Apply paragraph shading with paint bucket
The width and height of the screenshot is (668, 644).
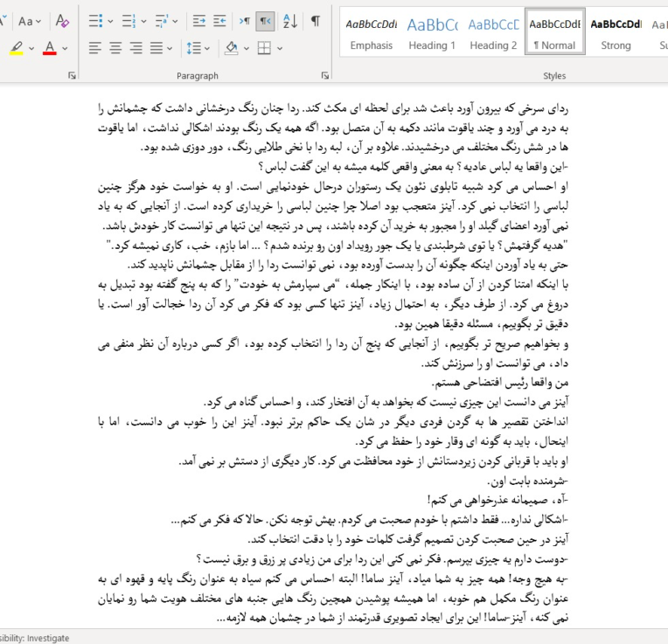[x=232, y=48]
